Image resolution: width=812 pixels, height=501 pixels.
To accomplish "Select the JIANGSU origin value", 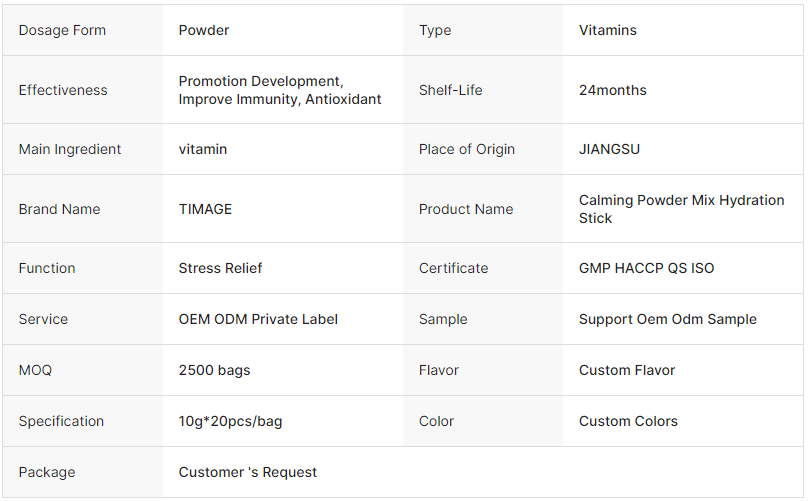I will click(x=609, y=149).
